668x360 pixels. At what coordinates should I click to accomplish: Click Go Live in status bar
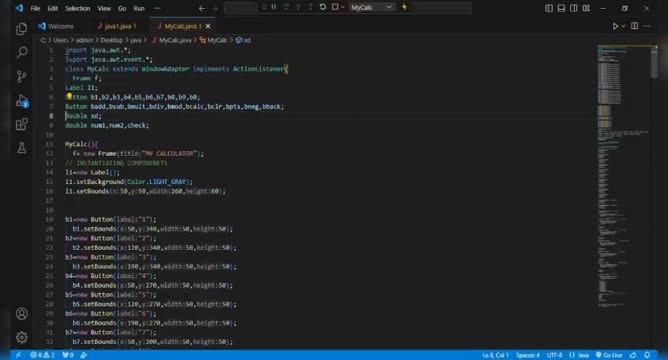pyautogui.click(x=609, y=355)
